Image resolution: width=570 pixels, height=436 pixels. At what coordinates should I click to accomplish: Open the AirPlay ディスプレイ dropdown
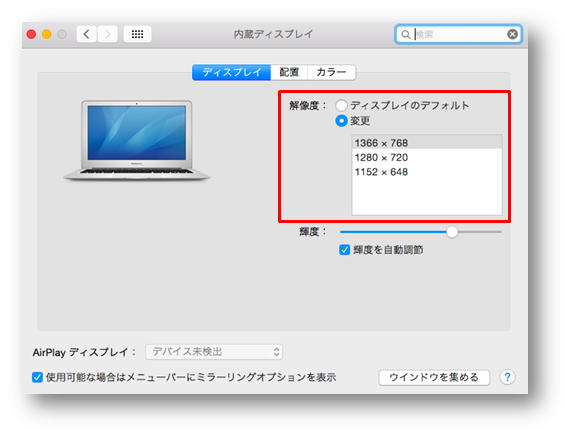[x=214, y=352]
